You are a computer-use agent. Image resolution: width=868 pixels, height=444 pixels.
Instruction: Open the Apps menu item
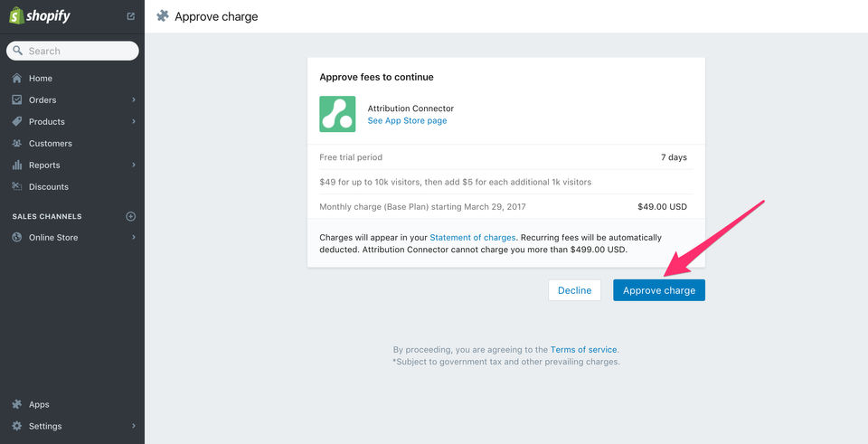pos(39,404)
